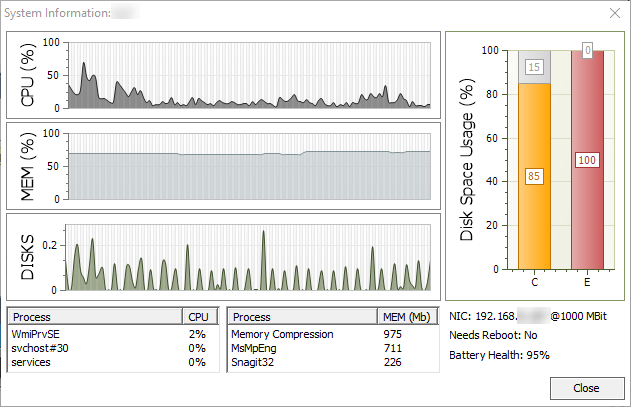631x407 pixels.
Task: Click the 975 memory value
Action: point(392,334)
